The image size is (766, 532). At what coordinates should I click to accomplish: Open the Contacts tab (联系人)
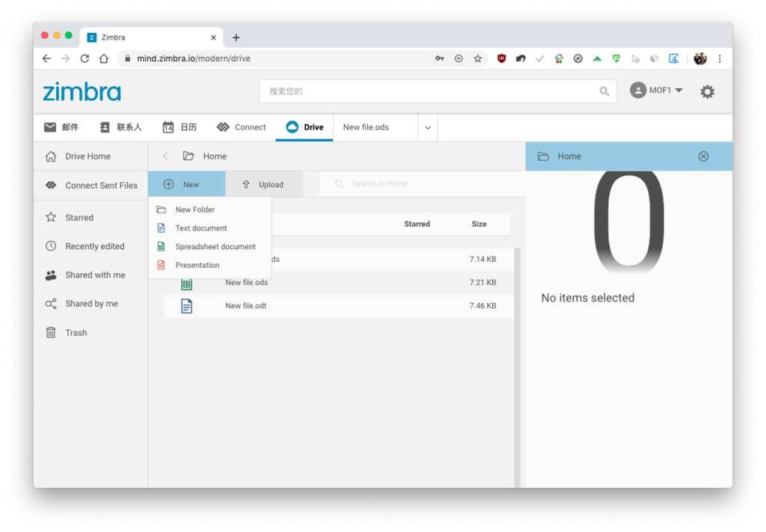click(120, 127)
